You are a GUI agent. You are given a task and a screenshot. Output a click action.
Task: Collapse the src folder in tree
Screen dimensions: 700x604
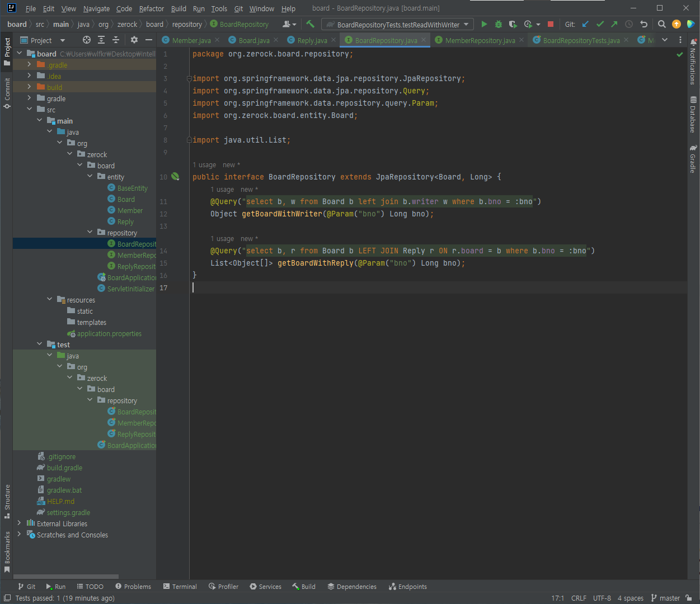(x=29, y=109)
